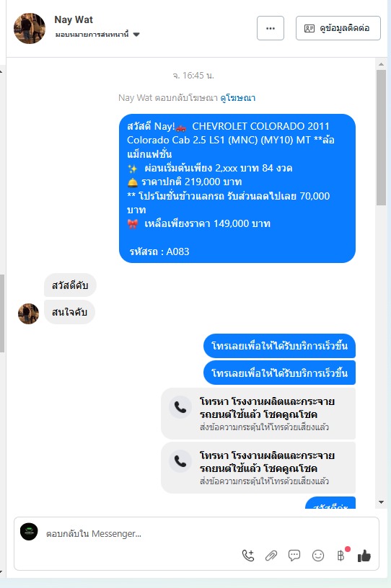Click phone icon on second call card
Image resolution: width=391 pixels, height=588 pixels.
point(180,461)
